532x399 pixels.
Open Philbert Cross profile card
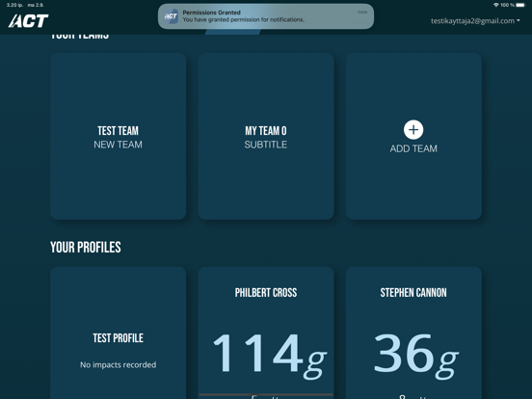[266, 332]
